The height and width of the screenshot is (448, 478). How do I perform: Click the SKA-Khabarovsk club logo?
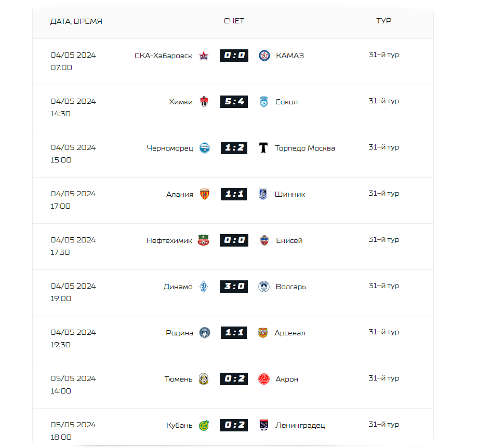(204, 56)
